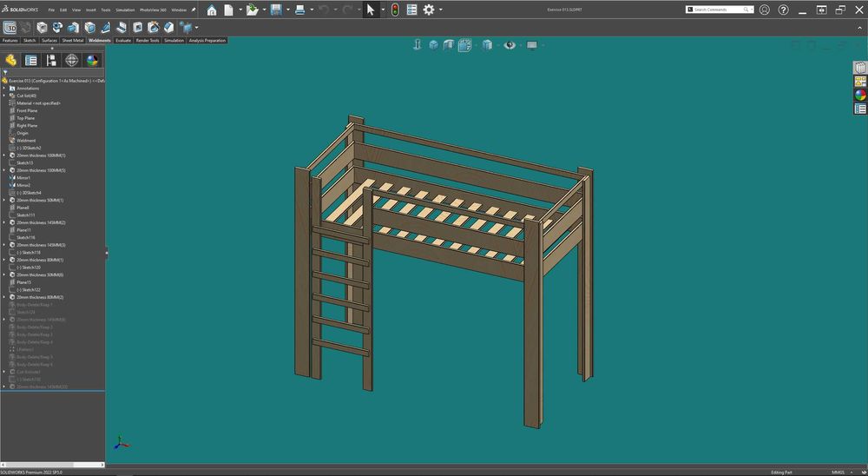Open the PropertyManager tab icon

tap(31, 60)
